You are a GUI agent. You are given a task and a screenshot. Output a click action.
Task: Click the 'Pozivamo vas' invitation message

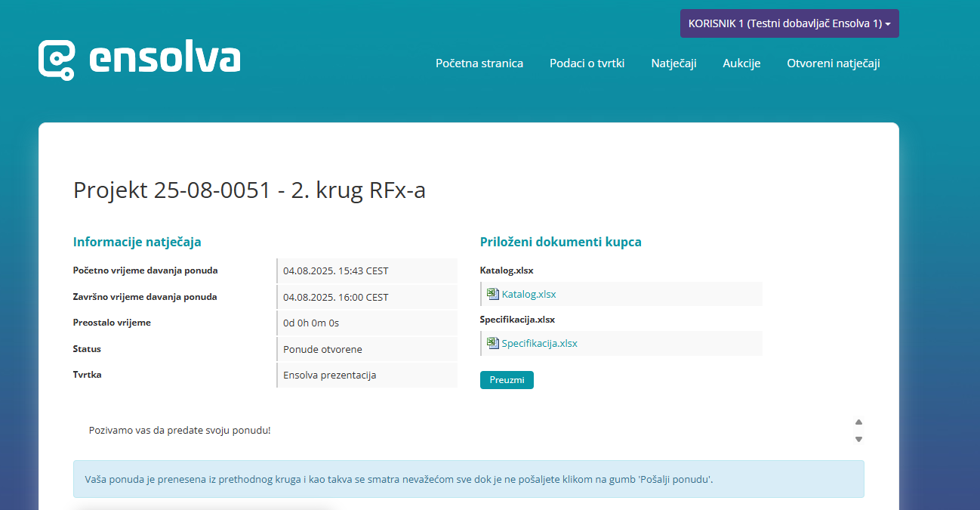tap(180, 430)
